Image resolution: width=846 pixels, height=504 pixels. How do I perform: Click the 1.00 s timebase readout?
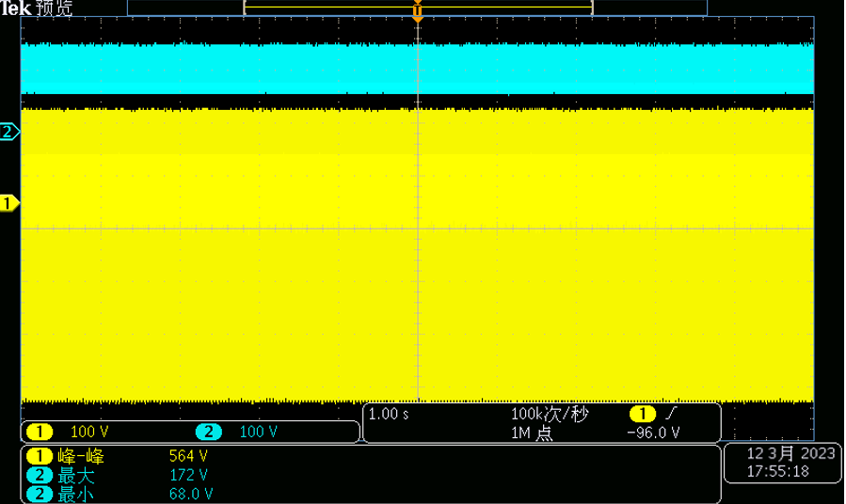pos(389,415)
